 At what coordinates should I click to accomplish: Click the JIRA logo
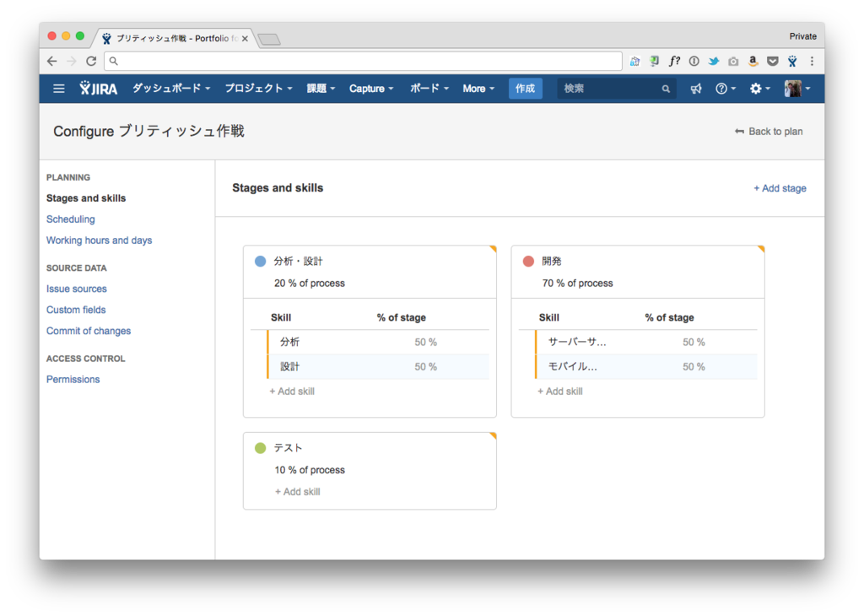(x=98, y=88)
